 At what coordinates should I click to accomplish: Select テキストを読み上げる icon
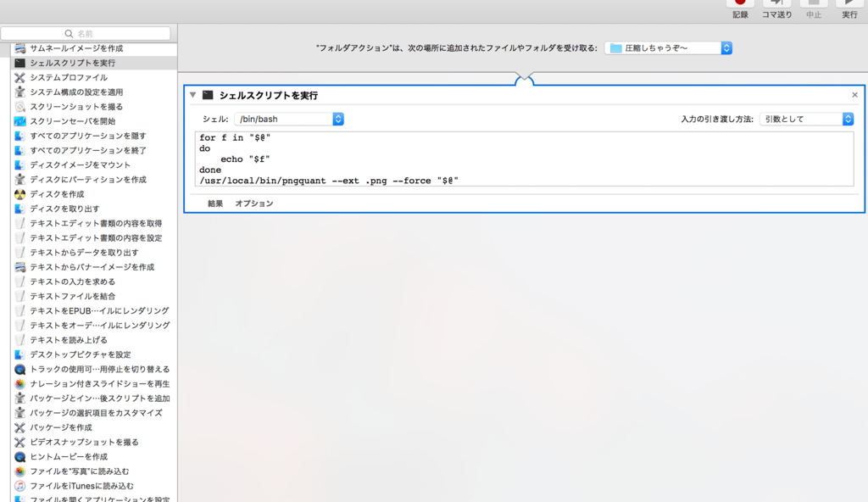(20, 340)
